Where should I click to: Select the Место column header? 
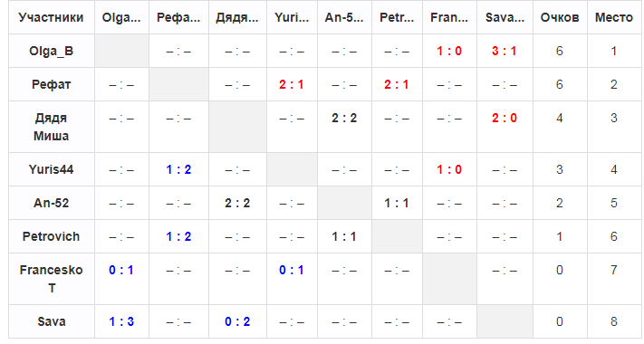point(613,17)
